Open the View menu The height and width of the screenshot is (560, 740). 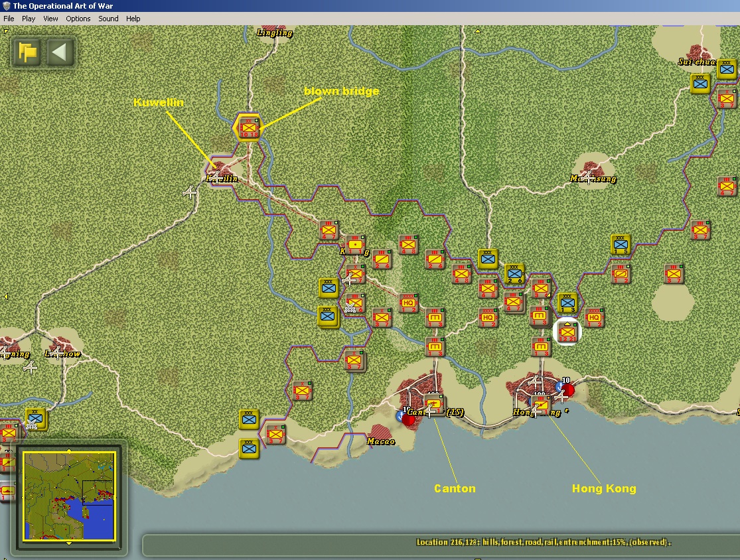coord(50,19)
